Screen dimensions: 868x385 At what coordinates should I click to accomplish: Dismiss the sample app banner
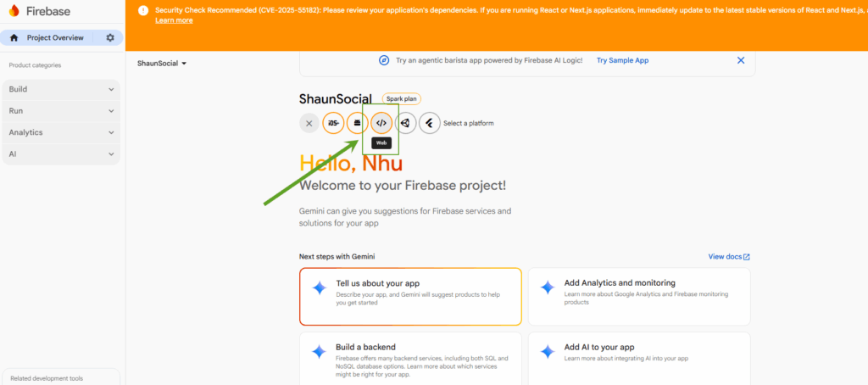click(741, 60)
